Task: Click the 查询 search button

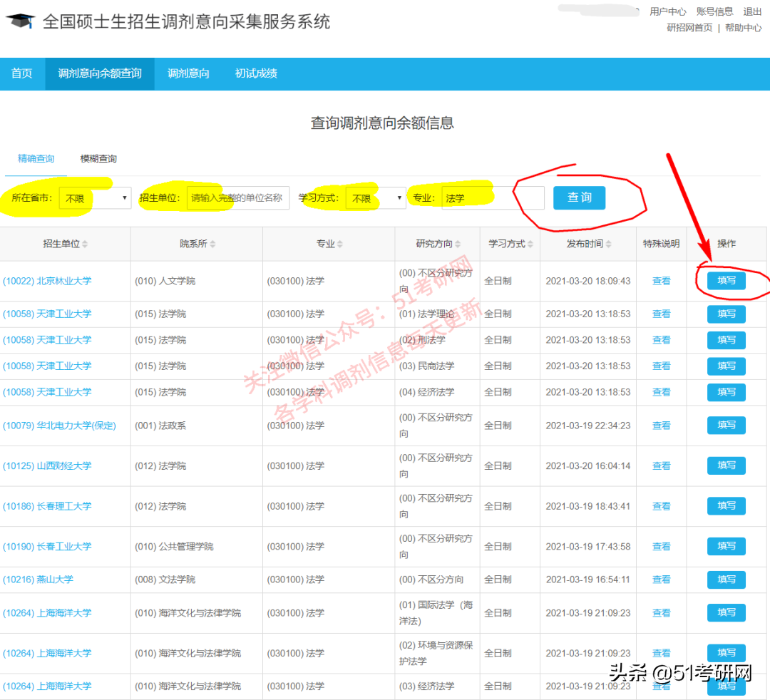Action: coord(579,197)
